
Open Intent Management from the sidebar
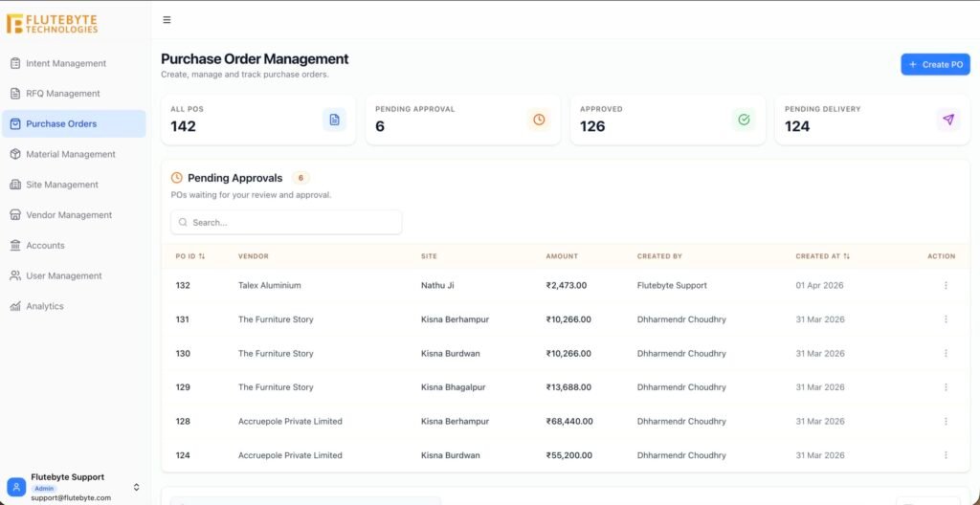[74, 63]
